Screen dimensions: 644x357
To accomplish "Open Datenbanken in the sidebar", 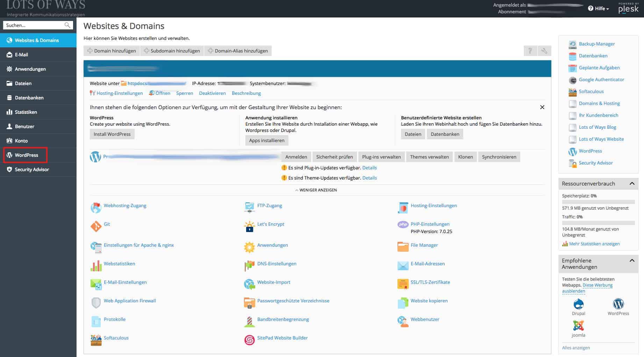I will pyautogui.click(x=38, y=98).
